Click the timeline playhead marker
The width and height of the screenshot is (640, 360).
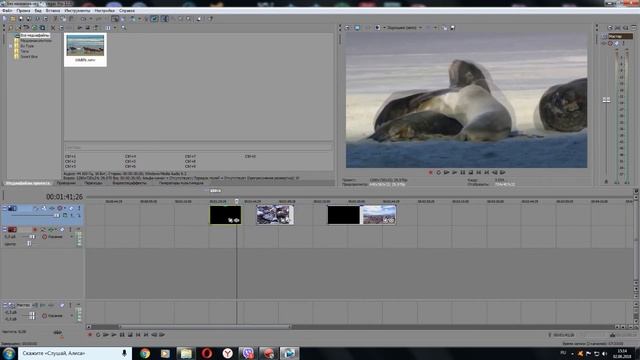click(x=236, y=201)
